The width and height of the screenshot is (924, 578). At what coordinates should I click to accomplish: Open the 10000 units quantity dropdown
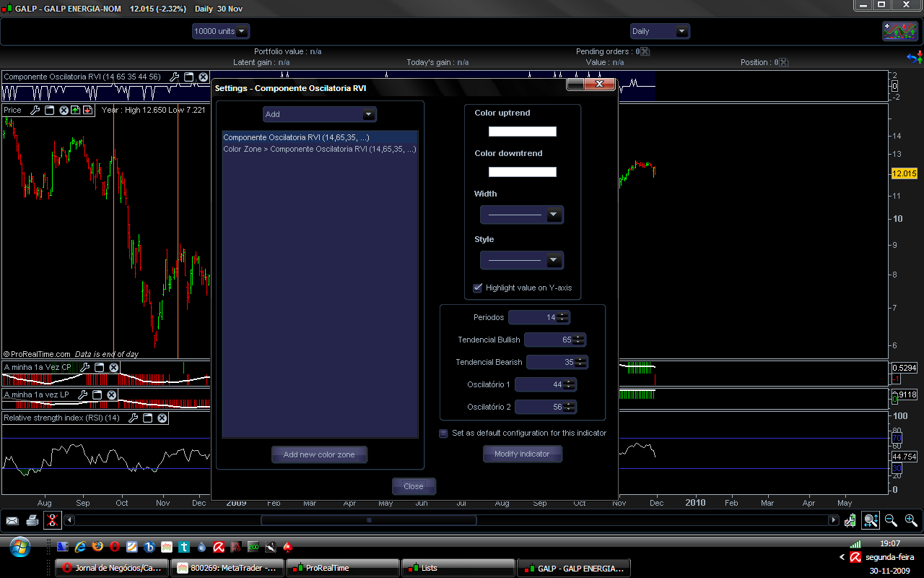point(221,31)
